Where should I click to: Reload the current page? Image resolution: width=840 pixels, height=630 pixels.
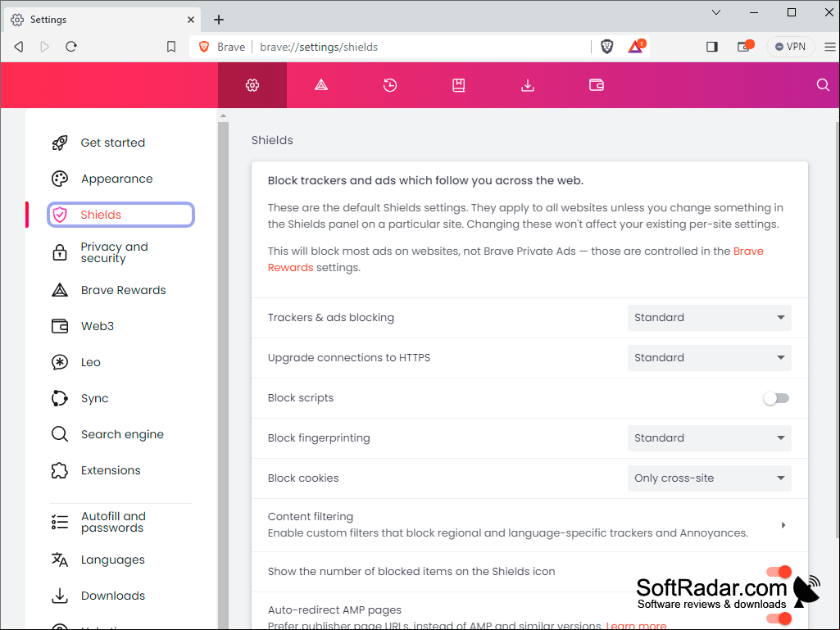tap(71, 47)
